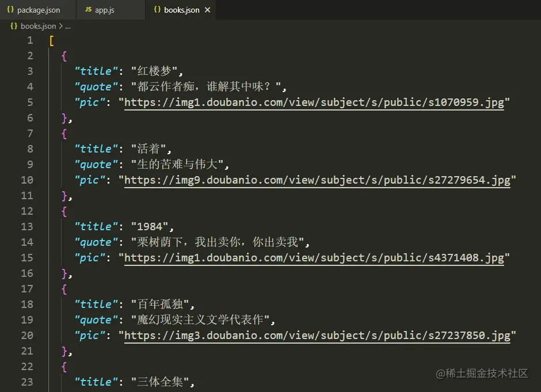This screenshot has width=541, height=392.
Task: Click the title value "活着"
Action: [148, 149]
